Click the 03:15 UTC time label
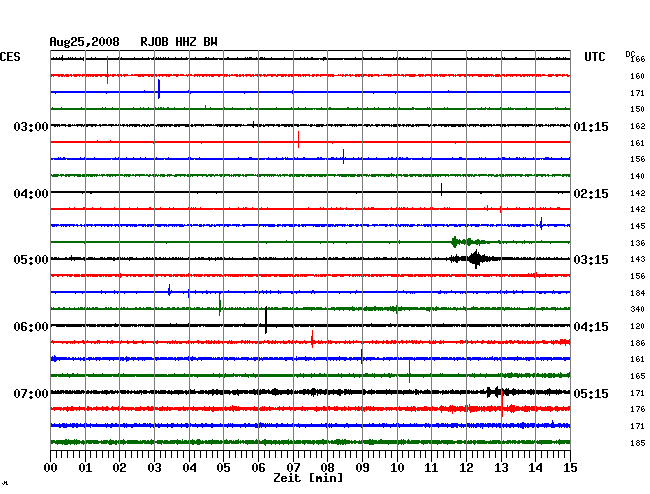The height and width of the screenshot is (494, 650). point(591,260)
